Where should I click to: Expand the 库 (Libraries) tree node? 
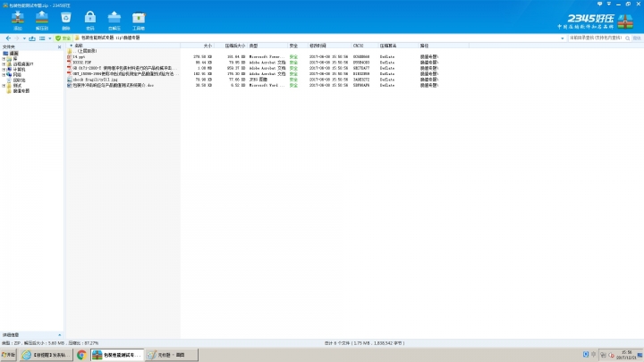(x=4, y=59)
